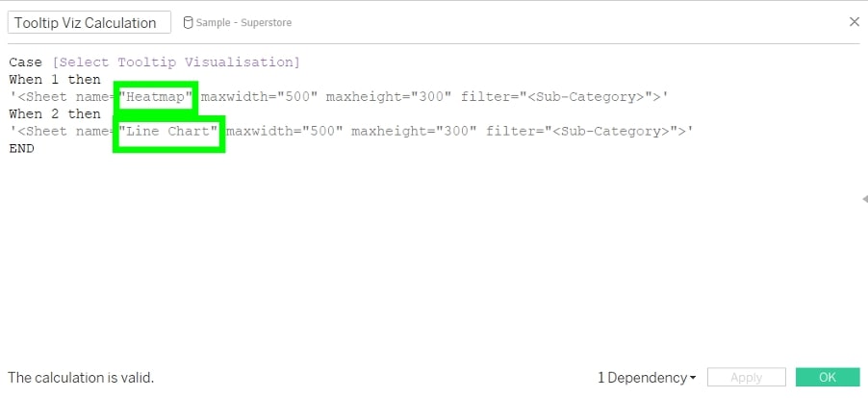Open the 1 Dependency dropdown

647,378
